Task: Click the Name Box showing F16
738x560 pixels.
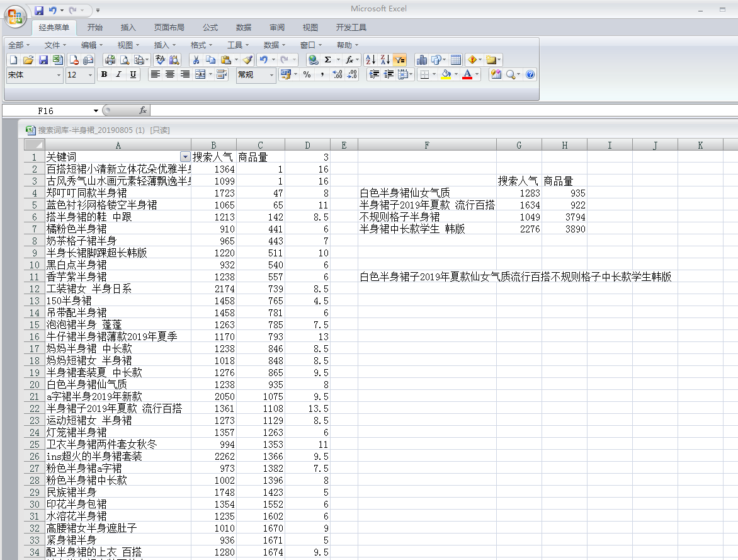Action: pyautogui.click(x=50, y=110)
